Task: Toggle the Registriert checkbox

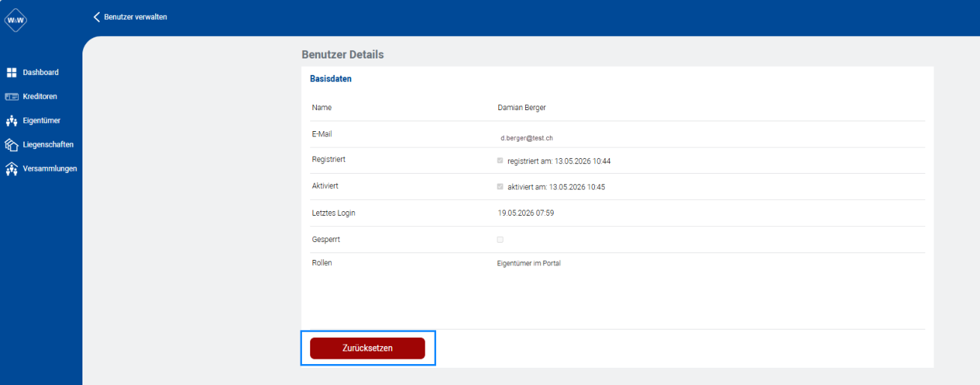Action: 500,160
